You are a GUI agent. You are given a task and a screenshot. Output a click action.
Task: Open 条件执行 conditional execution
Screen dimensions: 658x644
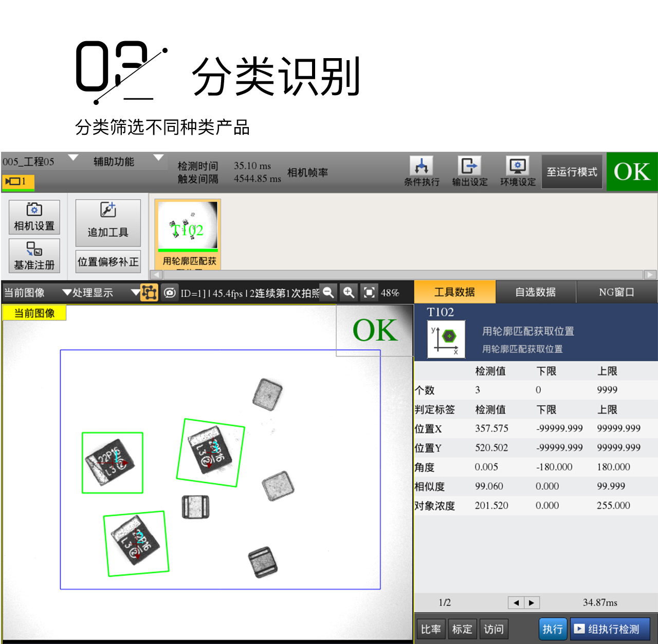point(422,171)
